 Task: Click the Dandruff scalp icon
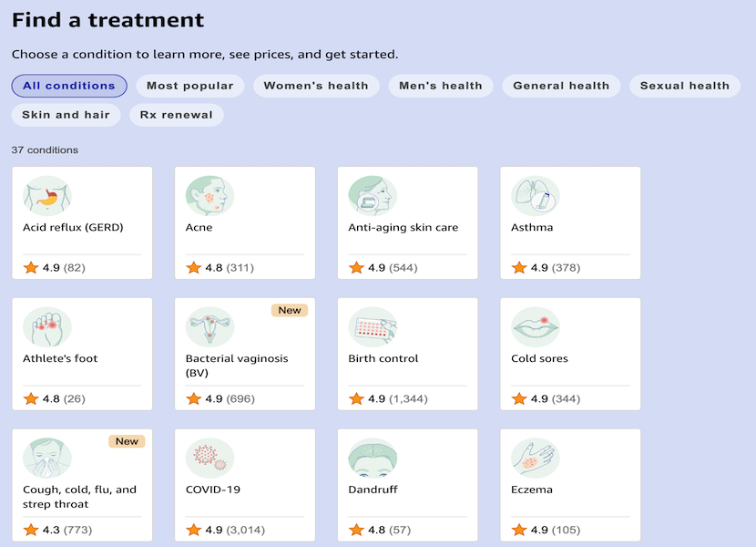pos(373,458)
